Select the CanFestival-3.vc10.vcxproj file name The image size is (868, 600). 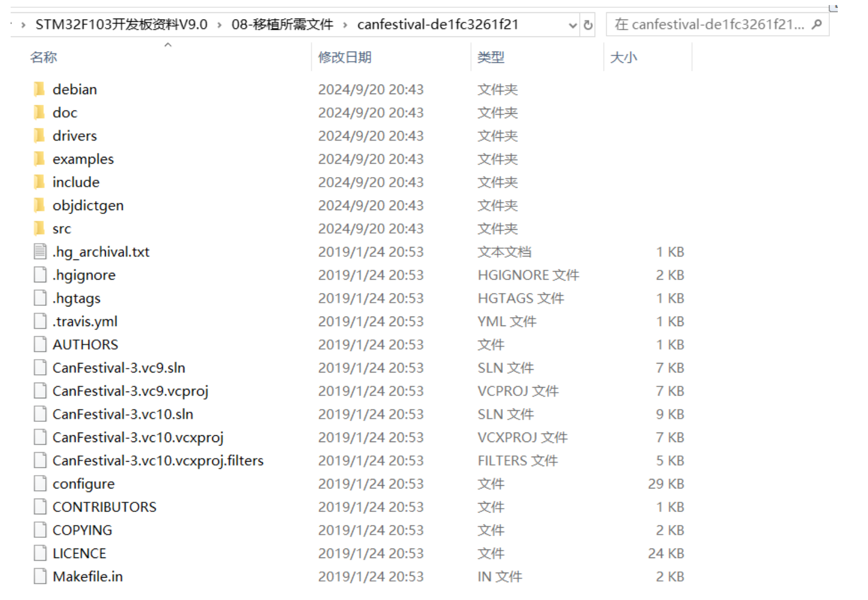pos(138,438)
